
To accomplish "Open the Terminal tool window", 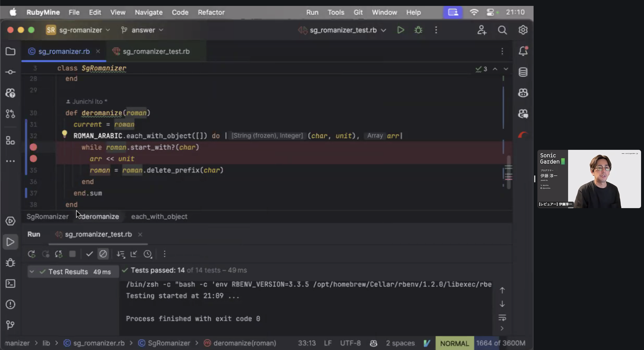I will 10,283.
